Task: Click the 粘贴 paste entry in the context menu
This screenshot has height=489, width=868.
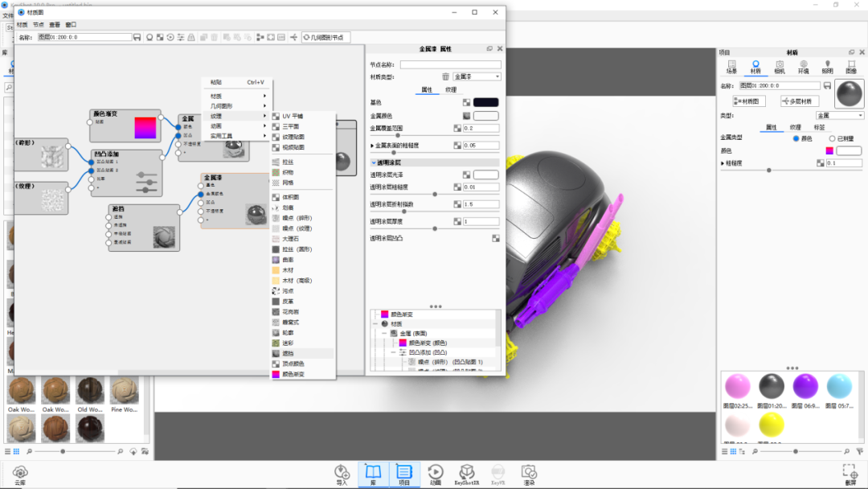Action: coord(237,82)
